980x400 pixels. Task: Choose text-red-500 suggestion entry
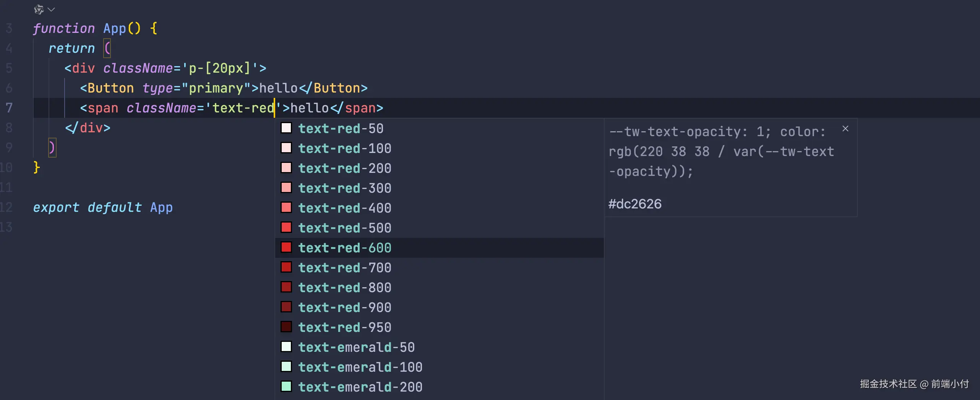click(x=344, y=228)
